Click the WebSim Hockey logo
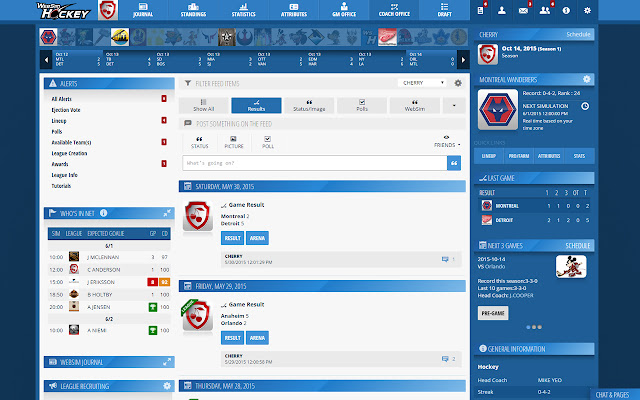Screen dimensions: 640x400 [x=63, y=11]
